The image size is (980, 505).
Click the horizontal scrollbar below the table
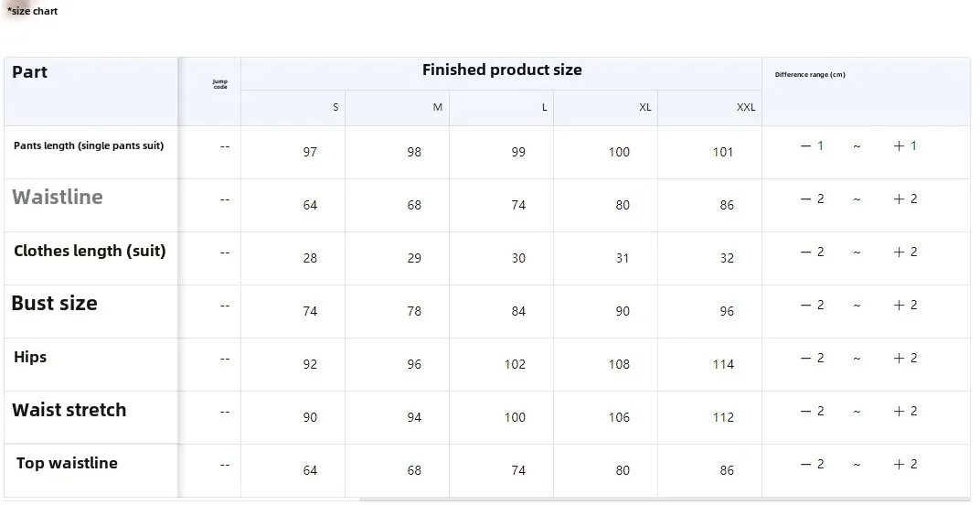pyautogui.click(x=640, y=500)
